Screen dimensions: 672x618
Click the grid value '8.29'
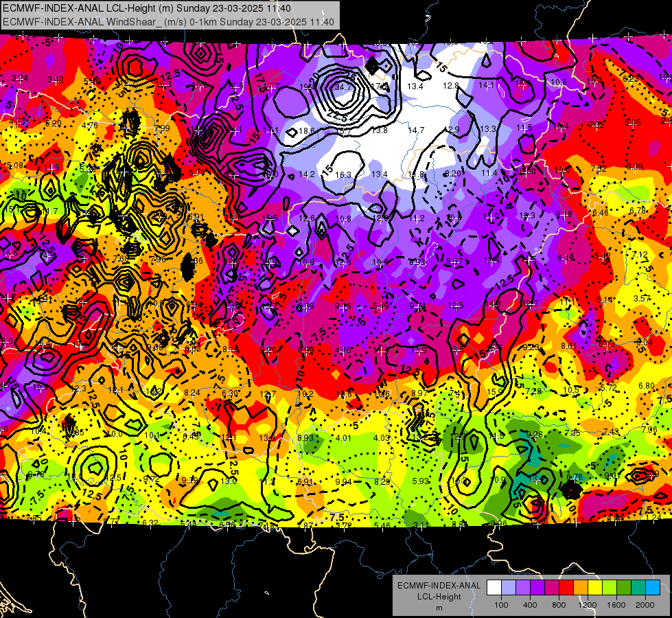[x=382, y=481]
